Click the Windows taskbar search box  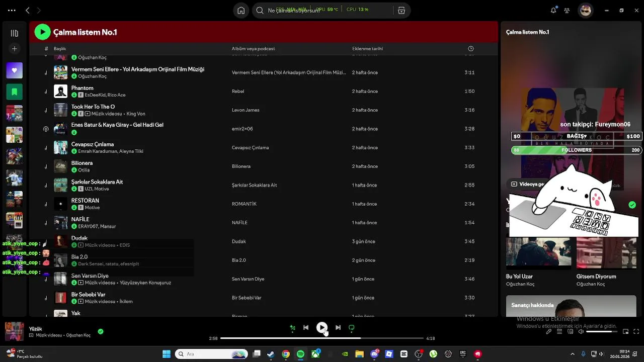pos(211,354)
